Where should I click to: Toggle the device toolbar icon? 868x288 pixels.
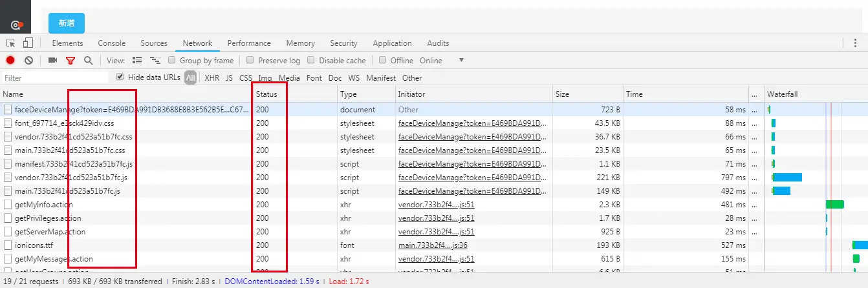(28, 43)
